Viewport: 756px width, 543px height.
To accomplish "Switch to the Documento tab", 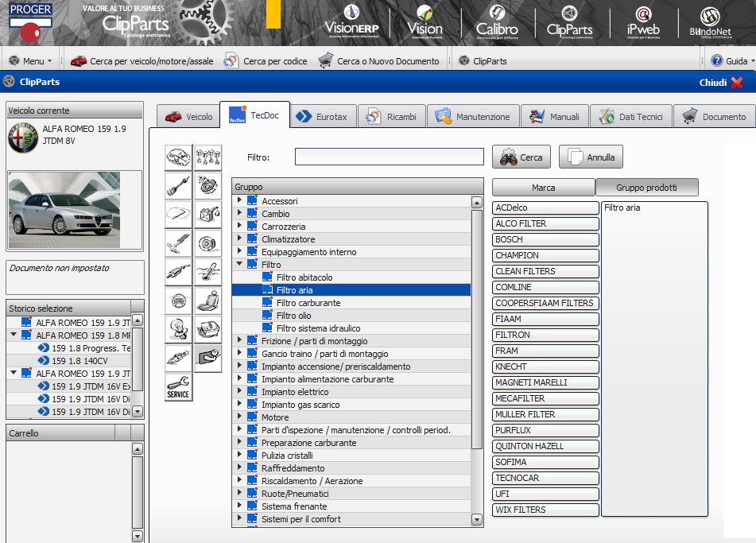I will 715,117.
